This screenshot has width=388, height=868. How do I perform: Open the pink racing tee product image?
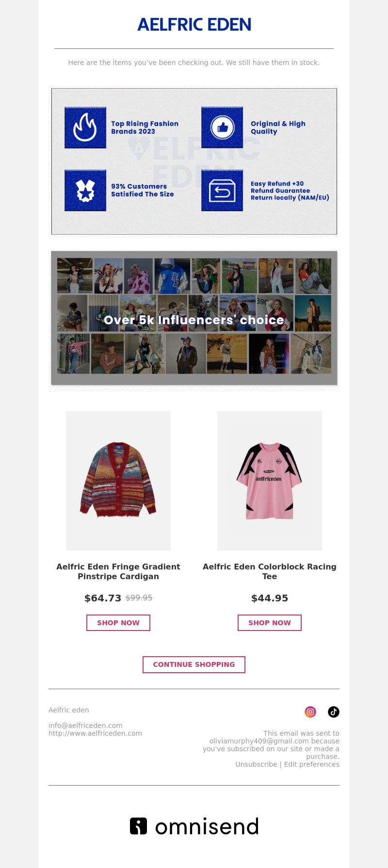270,481
